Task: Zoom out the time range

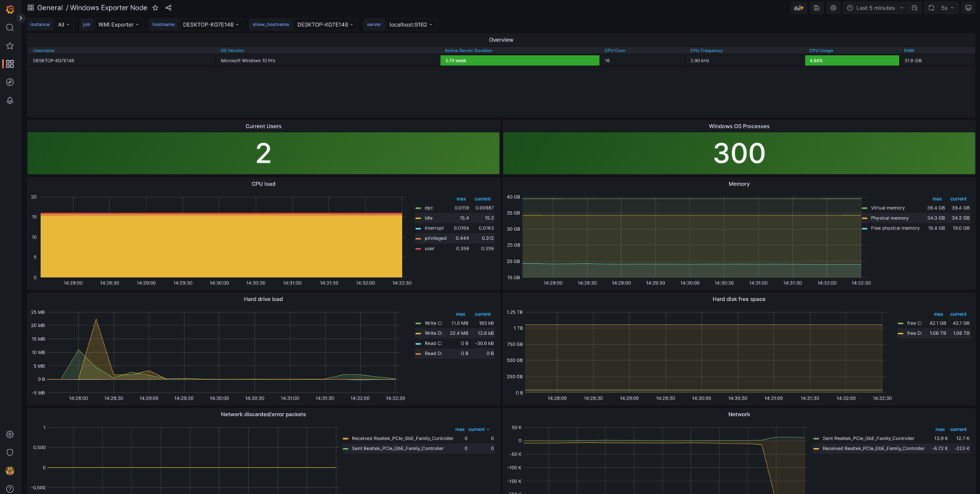Action: [915, 8]
